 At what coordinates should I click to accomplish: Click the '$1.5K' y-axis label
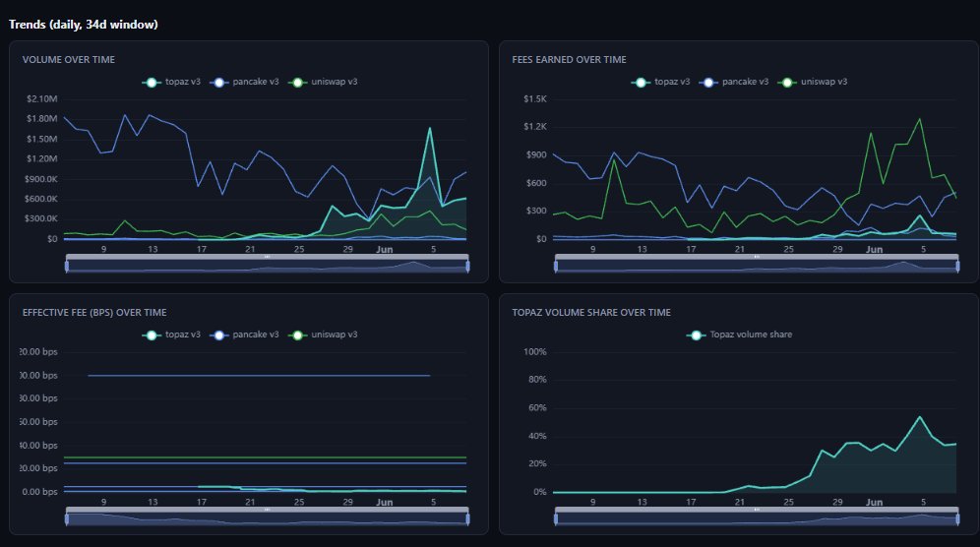pos(535,98)
